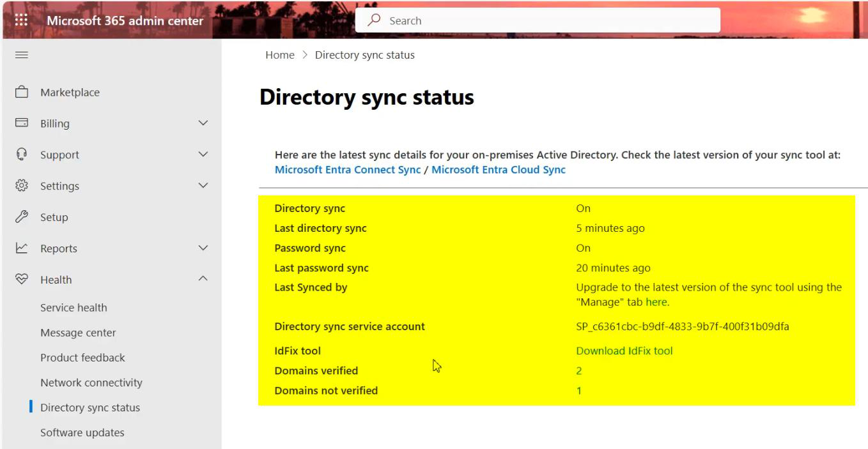Click the 'IdFix tool' label
868x449 pixels.
pos(297,351)
